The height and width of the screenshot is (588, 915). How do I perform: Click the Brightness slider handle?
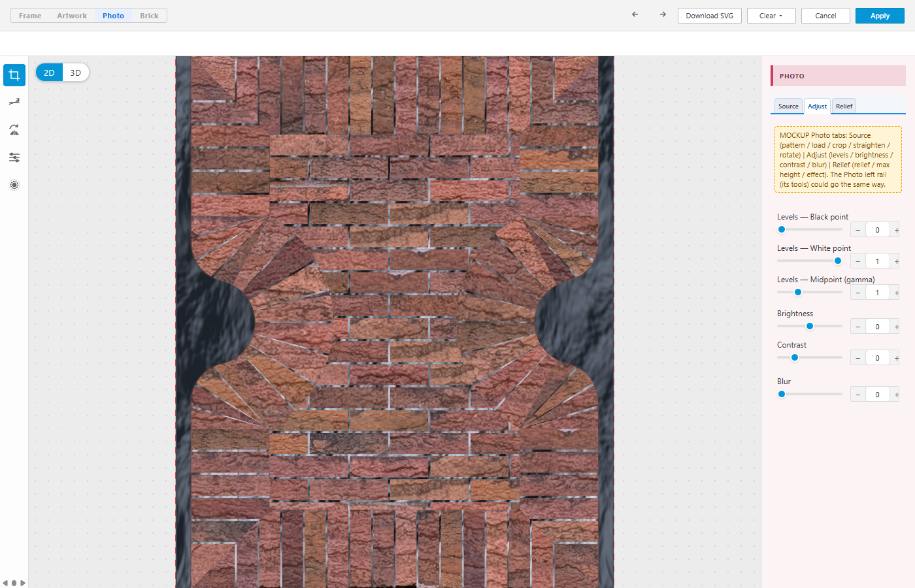coord(810,326)
